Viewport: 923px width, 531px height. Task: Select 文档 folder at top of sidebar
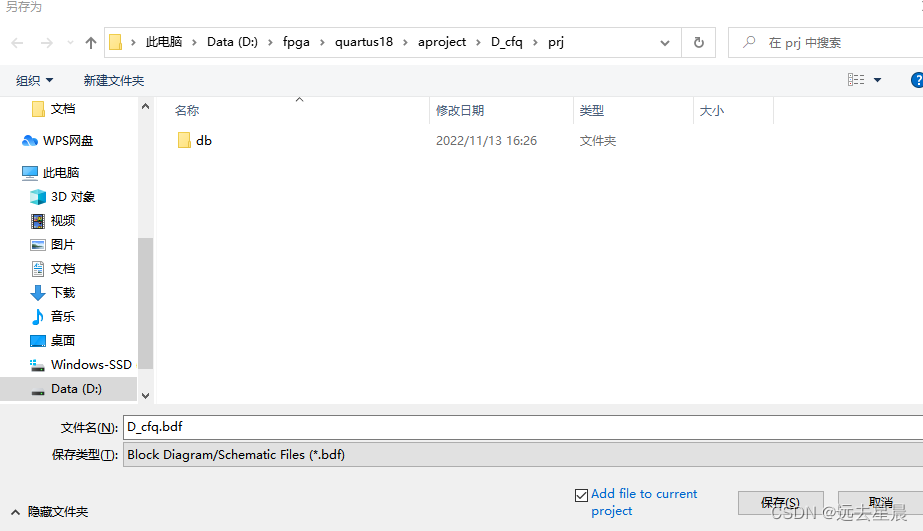click(x=62, y=109)
